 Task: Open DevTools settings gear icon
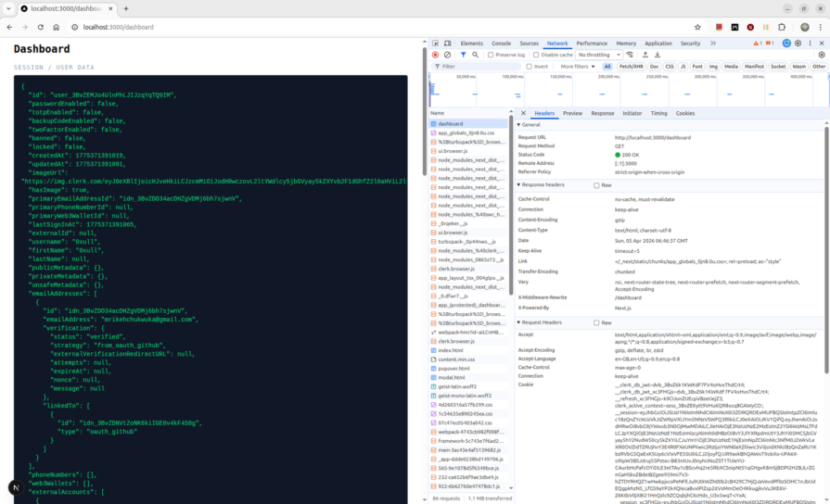point(798,44)
